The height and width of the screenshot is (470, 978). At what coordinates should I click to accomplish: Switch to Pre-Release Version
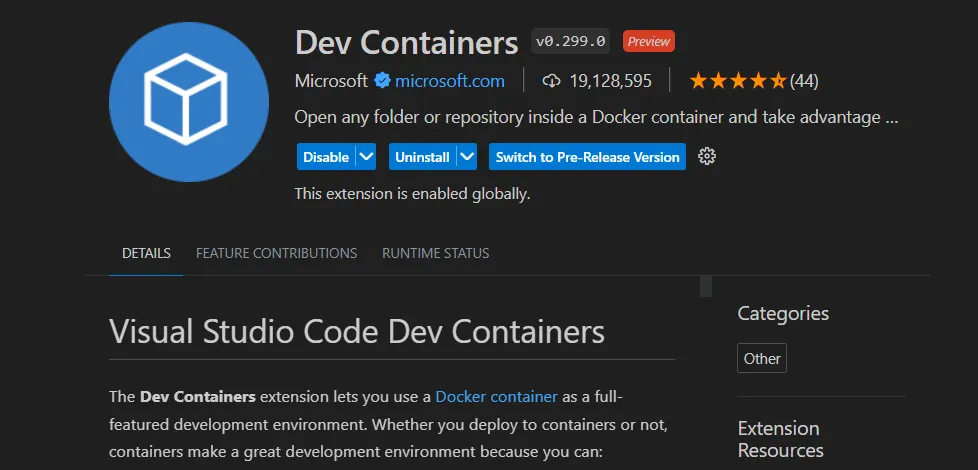click(x=587, y=157)
